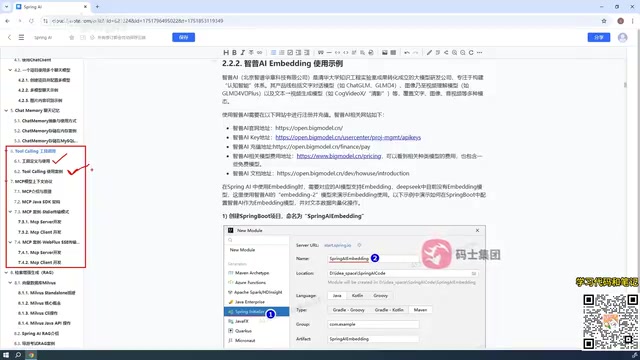The width and height of the screenshot is (640, 360).
Task: Go back using note header arrow
Action: pos(9,37)
